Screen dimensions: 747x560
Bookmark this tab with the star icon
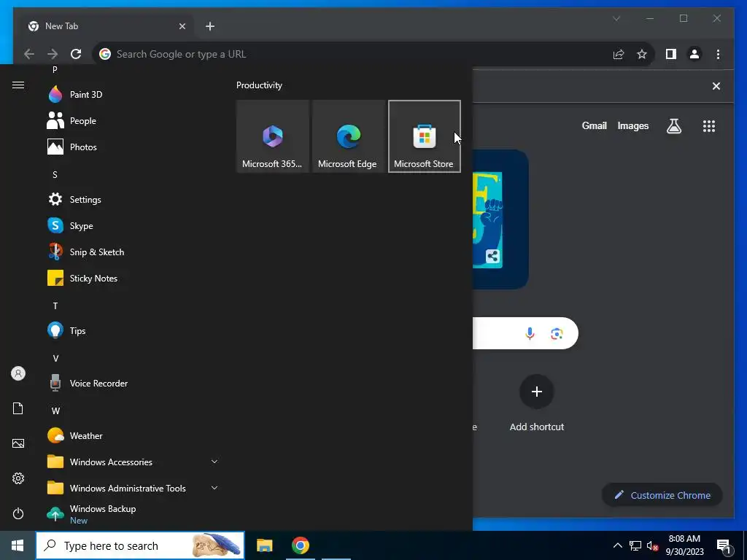642,54
